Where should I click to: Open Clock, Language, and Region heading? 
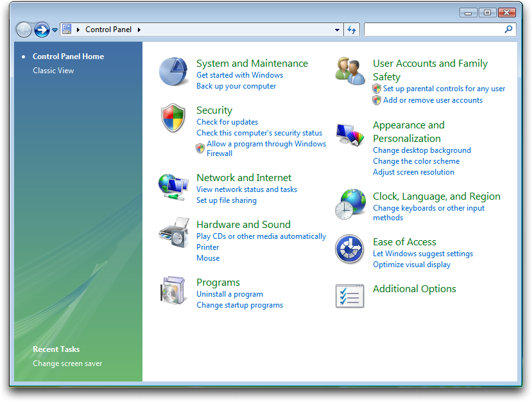coord(436,197)
